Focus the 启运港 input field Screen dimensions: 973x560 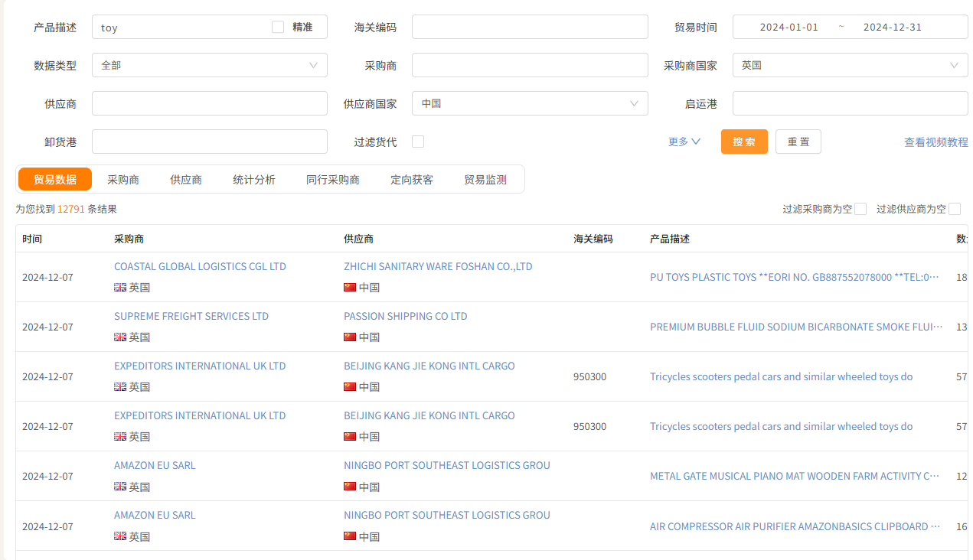tap(850, 103)
